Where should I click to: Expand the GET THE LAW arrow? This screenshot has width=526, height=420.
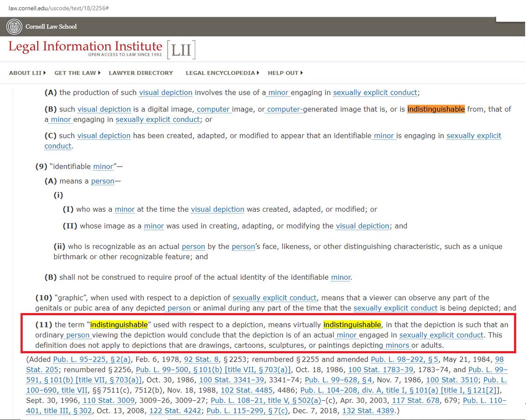click(x=99, y=73)
